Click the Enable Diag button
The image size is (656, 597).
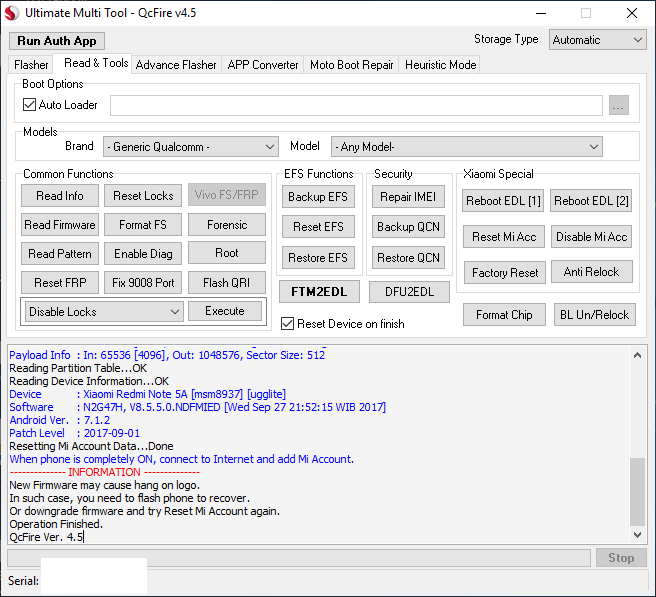143,254
